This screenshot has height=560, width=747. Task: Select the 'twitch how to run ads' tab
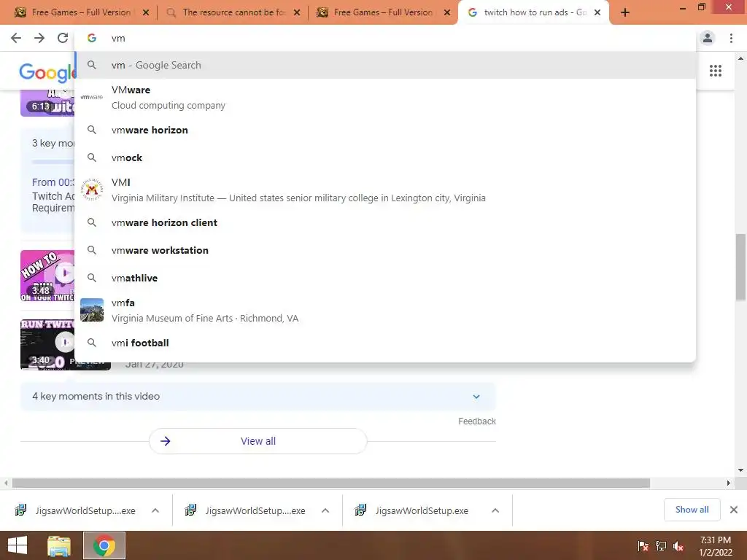pos(533,12)
